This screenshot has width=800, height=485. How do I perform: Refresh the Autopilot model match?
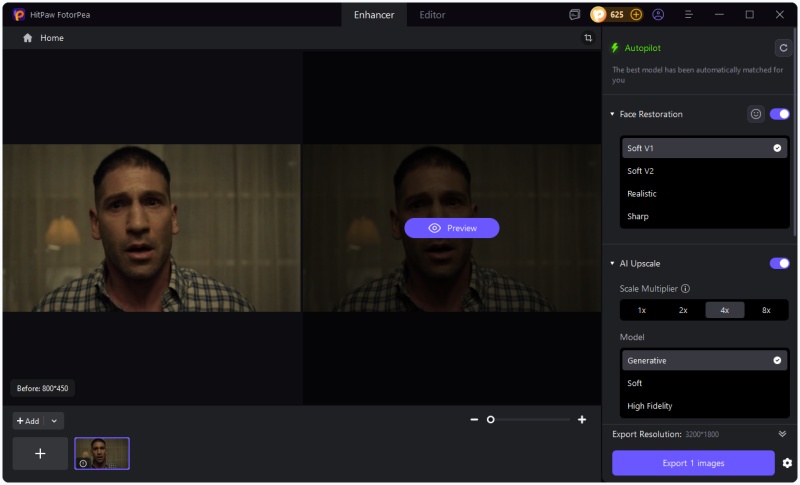pyautogui.click(x=782, y=48)
